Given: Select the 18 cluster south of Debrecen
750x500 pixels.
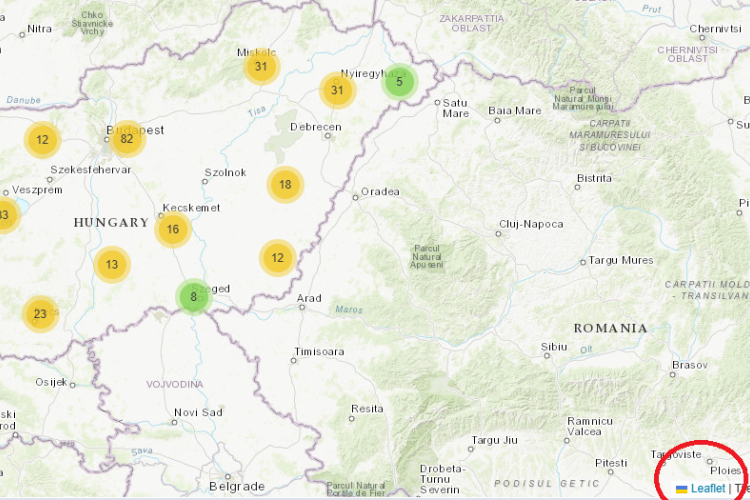Looking at the screenshot, I should pos(285,184).
